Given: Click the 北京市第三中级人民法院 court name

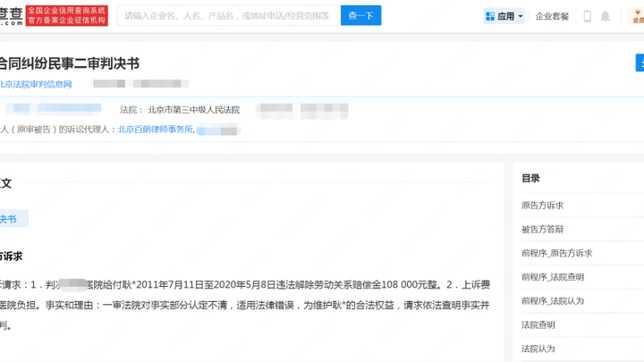Looking at the screenshot, I should coord(193,110).
